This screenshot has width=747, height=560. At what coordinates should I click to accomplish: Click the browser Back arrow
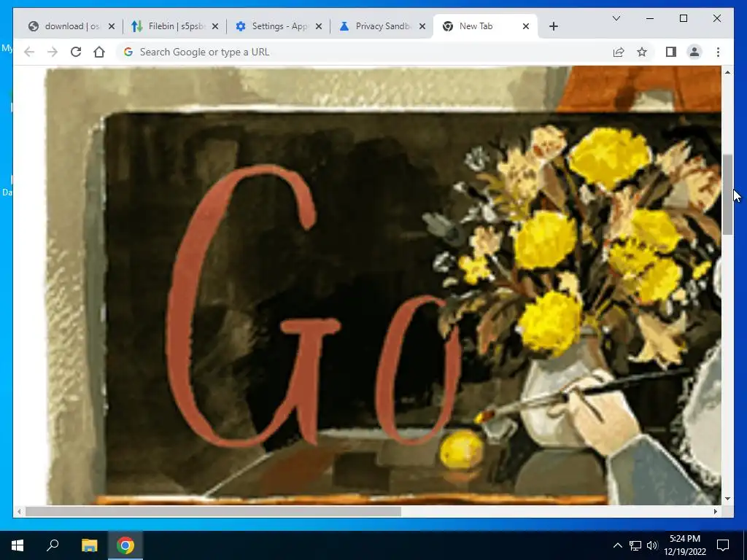click(x=29, y=52)
